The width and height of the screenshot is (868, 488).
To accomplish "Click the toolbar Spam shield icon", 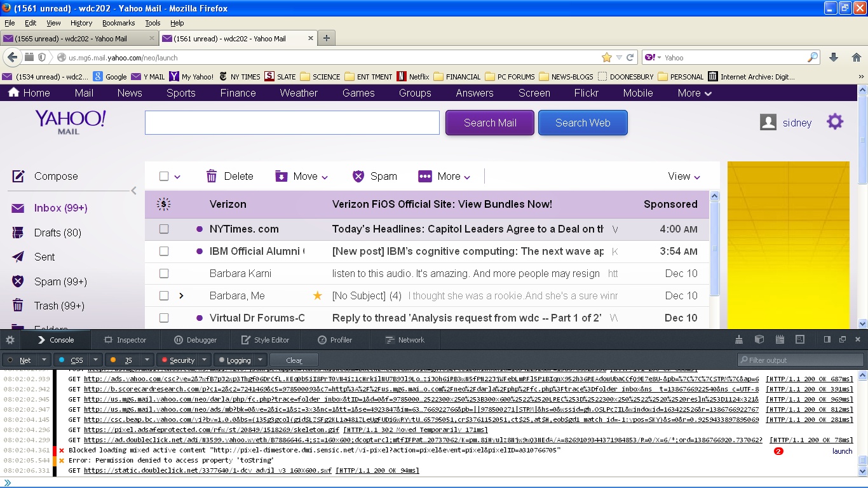I will [x=358, y=177].
